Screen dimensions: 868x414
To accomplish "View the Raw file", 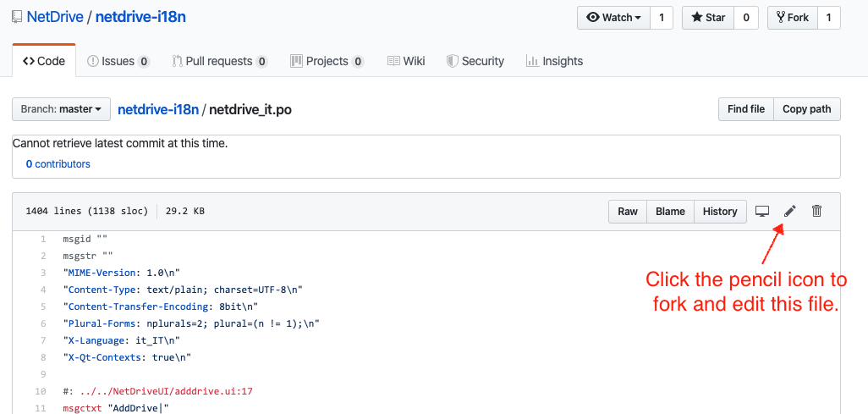I will click(x=628, y=211).
